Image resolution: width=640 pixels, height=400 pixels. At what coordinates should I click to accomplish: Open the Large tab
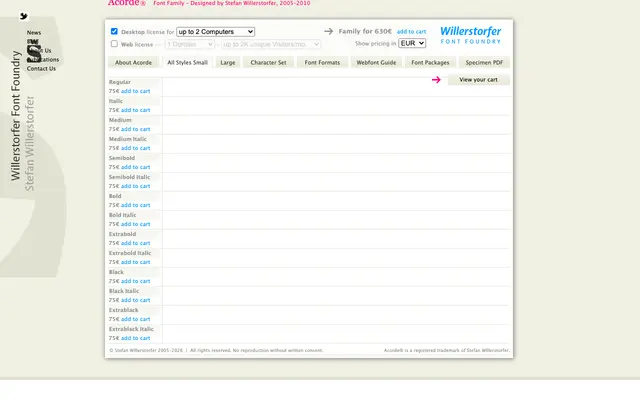coord(228,62)
